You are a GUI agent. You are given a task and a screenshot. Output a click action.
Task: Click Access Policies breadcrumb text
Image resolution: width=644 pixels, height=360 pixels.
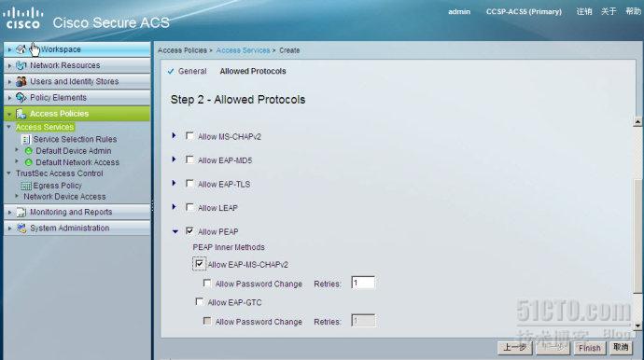pyautogui.click(x=182, y=50)
